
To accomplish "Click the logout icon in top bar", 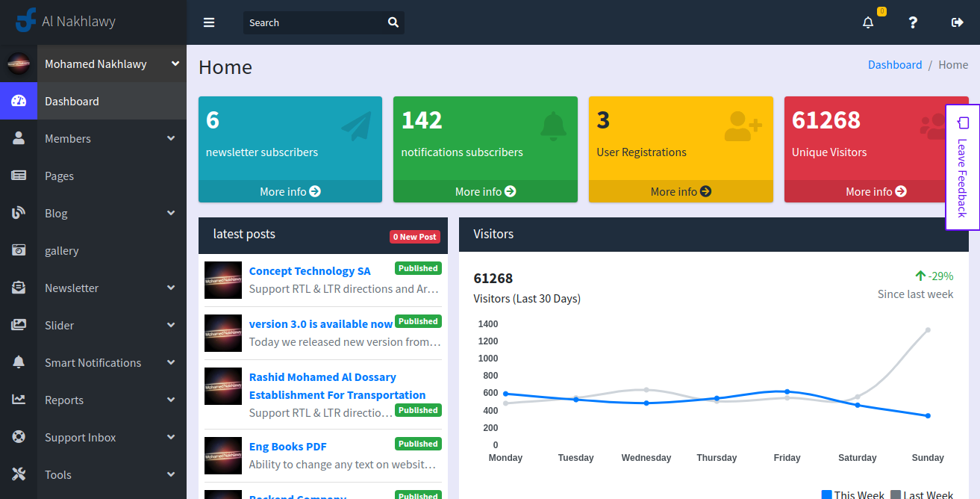I will 958,22.
